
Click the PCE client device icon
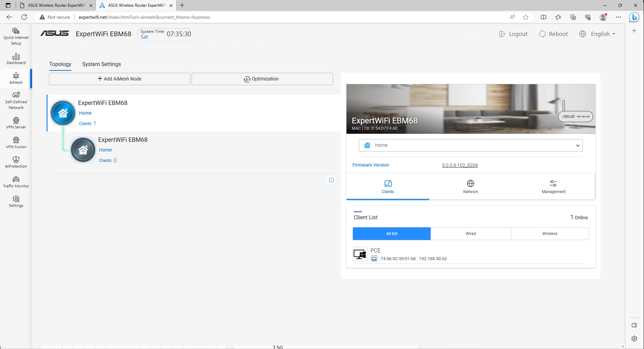point(360,254)
